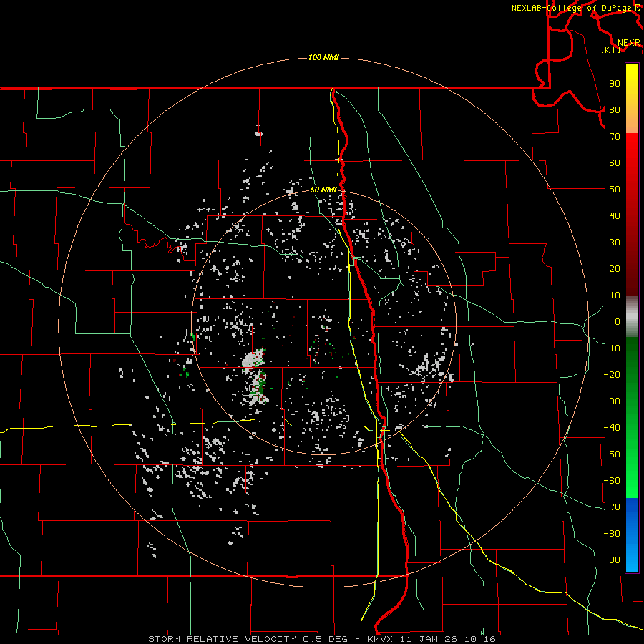
Task: Click the 10:16 timestamp text
Action: pyautogui.click(x=480, y=639)
